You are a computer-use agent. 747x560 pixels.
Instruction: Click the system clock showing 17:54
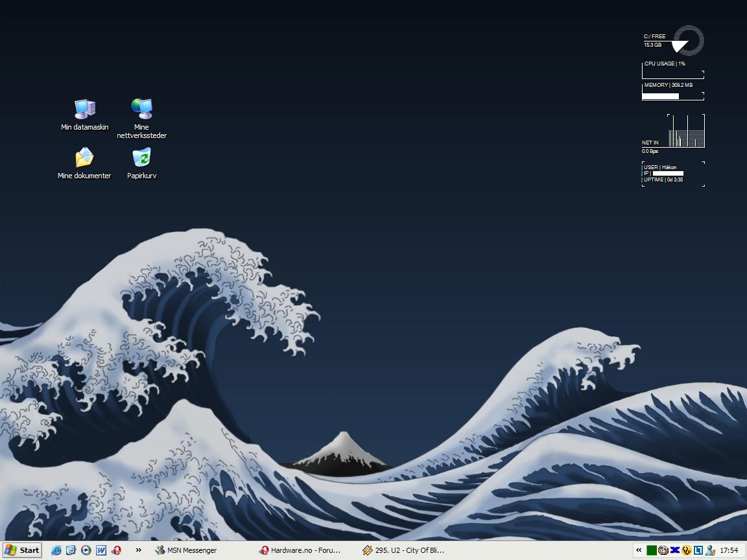pos(729,550)
